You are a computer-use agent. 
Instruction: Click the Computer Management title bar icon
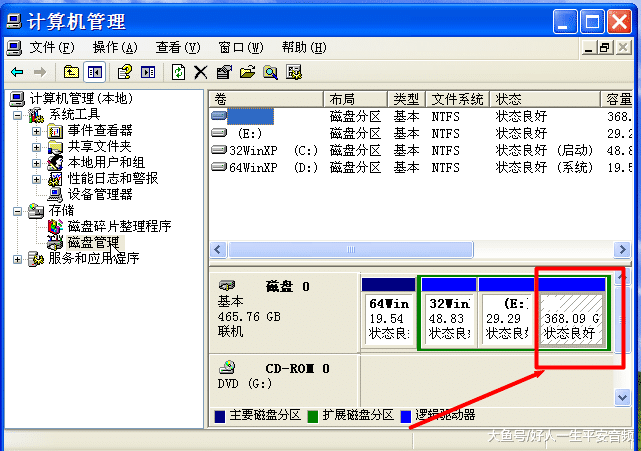(14, 20)
